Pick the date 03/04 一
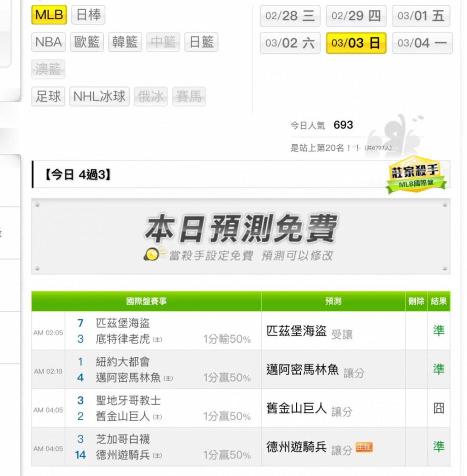The height and width of the screenshot is (476, 467). [x=422, y=43]
